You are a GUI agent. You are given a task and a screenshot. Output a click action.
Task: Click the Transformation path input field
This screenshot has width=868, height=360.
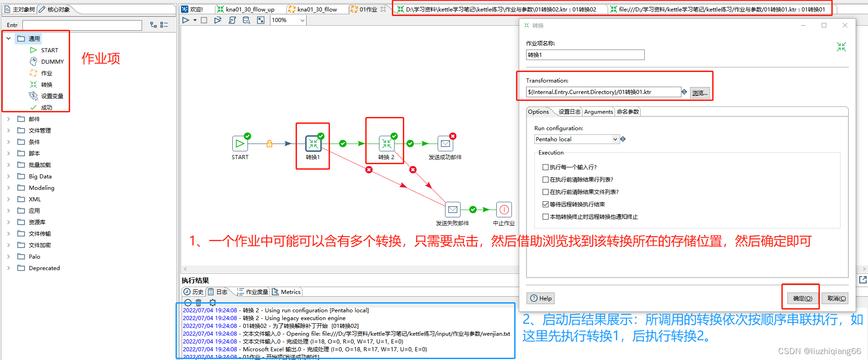[x=604, y=92]
